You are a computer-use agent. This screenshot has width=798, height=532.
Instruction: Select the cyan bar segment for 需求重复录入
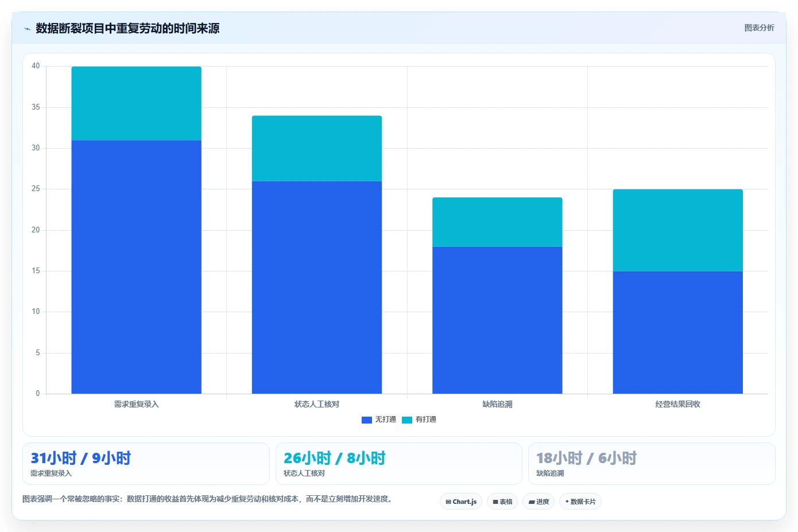coord(136,103)
